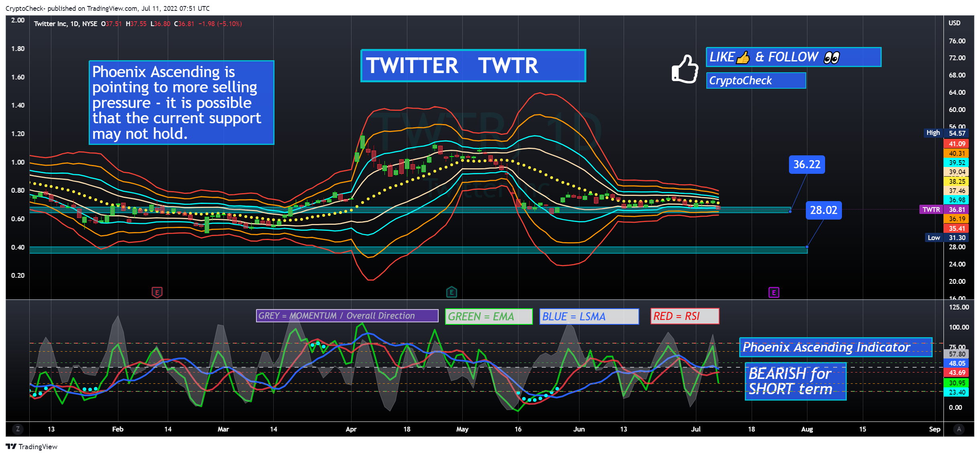Select the Phoenix Ascending Indicator label
Viewport: 980px width, 456px height.
(x=836, y=347)
